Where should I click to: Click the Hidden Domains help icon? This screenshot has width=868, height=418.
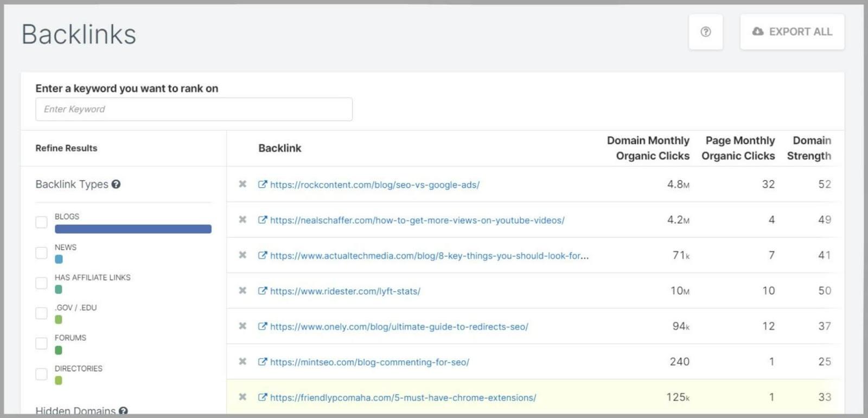pos(123,411)
